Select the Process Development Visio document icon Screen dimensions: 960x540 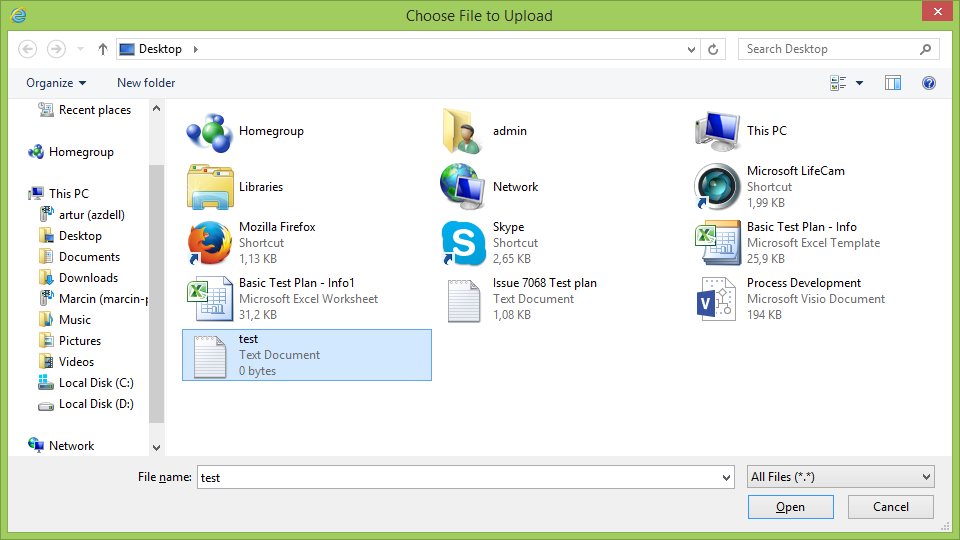coord(717,299)
